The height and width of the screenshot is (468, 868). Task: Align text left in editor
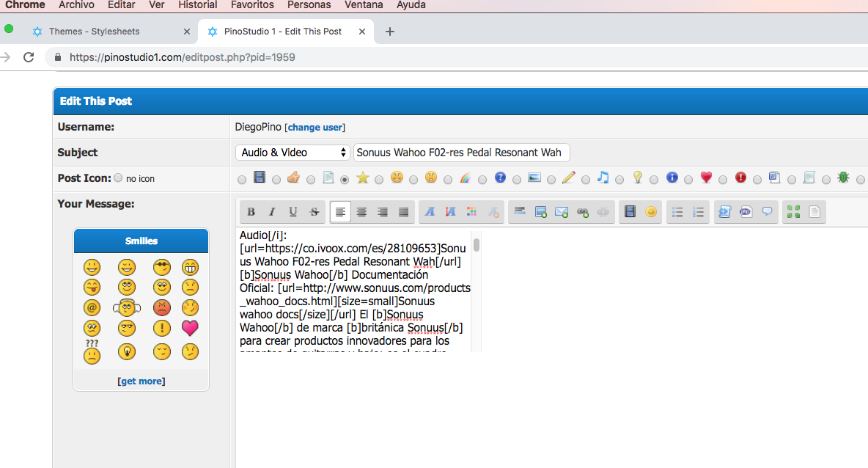point(340,211)
